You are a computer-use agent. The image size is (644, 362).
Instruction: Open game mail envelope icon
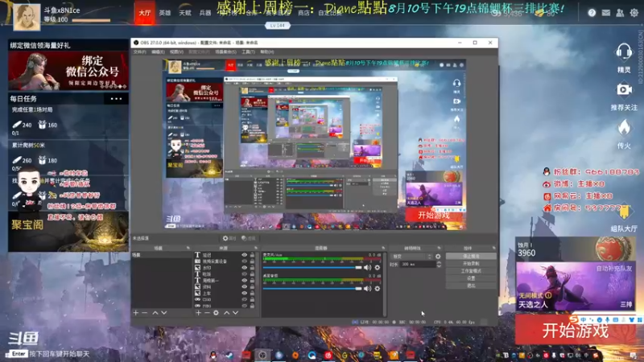click(x=606, y=13)
